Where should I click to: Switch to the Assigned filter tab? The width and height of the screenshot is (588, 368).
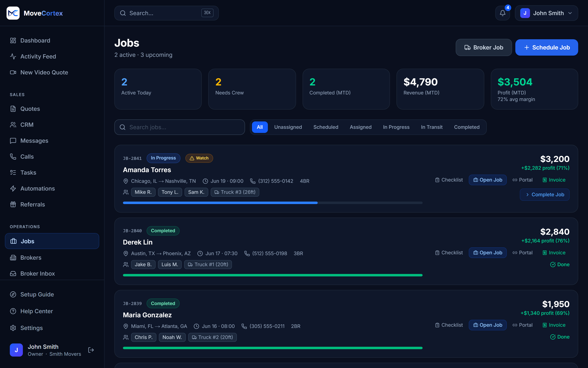click(x=361, y=127)
